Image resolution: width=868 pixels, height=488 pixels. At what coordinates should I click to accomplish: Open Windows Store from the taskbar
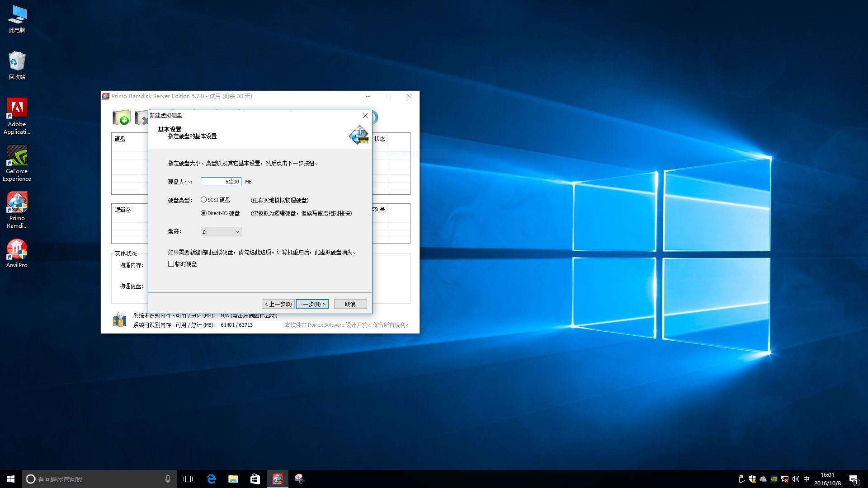pyautogui.click(x=255, y=479)
